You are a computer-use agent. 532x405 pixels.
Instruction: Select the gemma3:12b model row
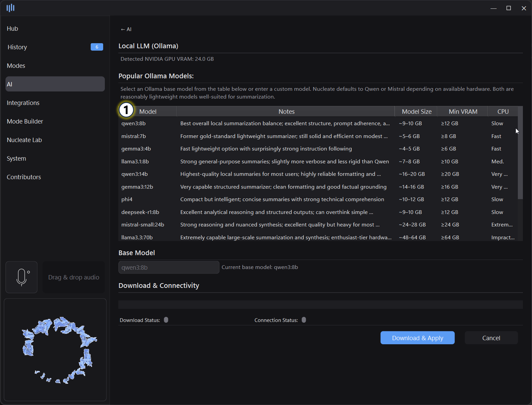pyautogui.click(x=318, y=187)
